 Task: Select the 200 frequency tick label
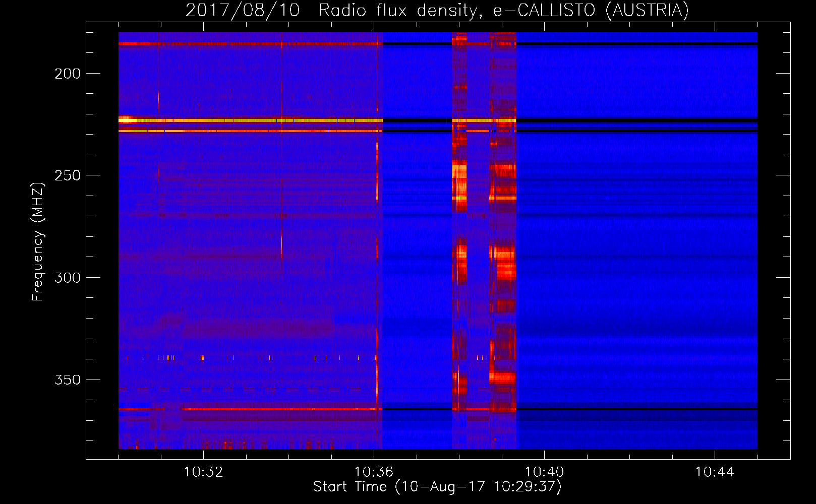coord(68,74)
